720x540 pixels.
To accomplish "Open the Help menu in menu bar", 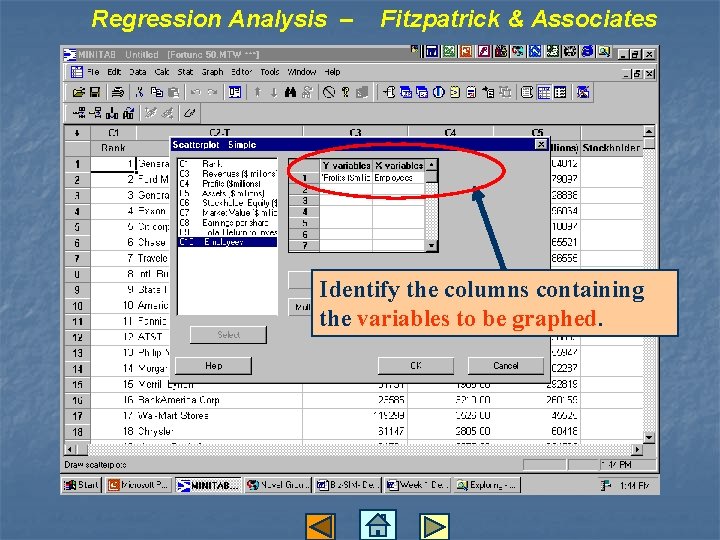I will (x=332, y=72).
